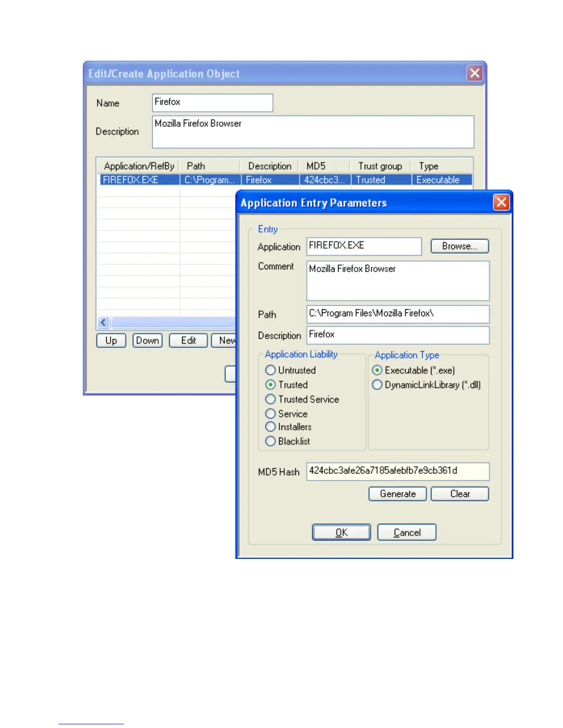The image size is (563, 728).
Task: Click the MD5 column header
Action: (325, 166)
